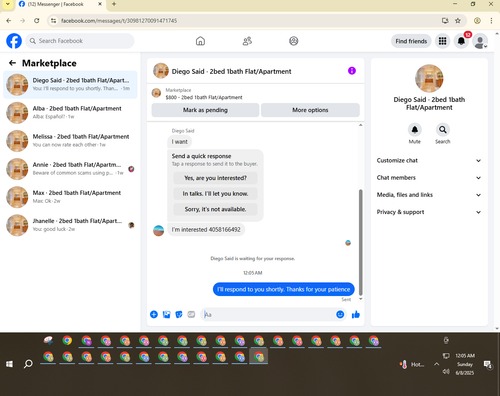Click the chat scrollbar up arrow

(x=360, y=125)
